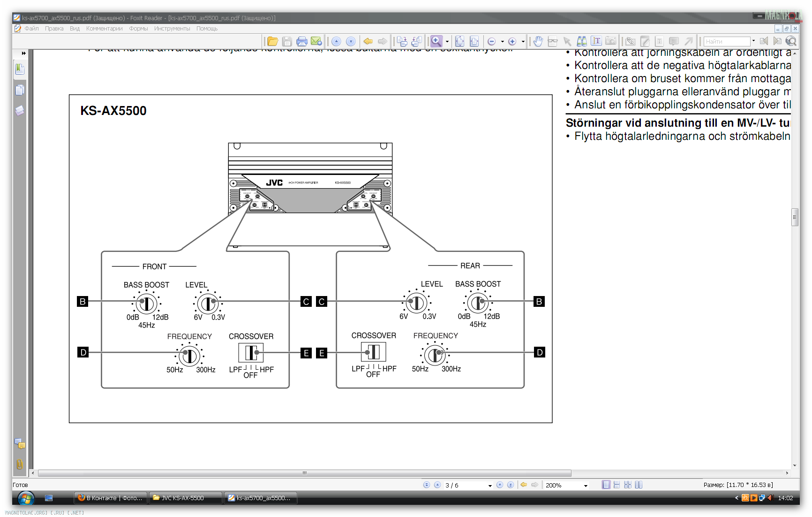This screenshot has width=812, height=517.
Task: Open the search options dropdown arrow
Action: coord(753,41)
